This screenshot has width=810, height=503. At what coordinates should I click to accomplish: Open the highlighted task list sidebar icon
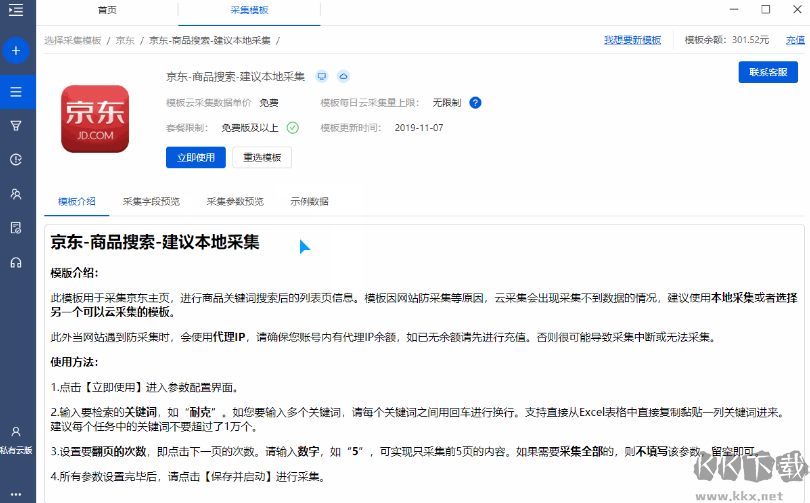coord(16,92)
